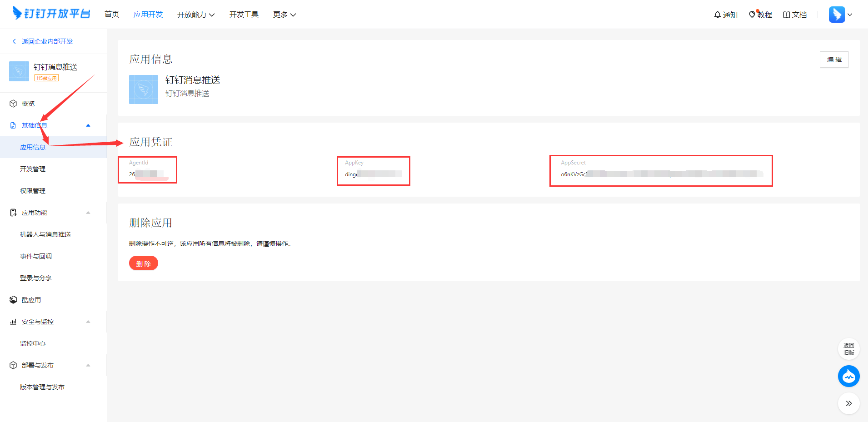868x422 pixels.
Task: Click the blue floating assistant icon
Action: click(849, 376)
